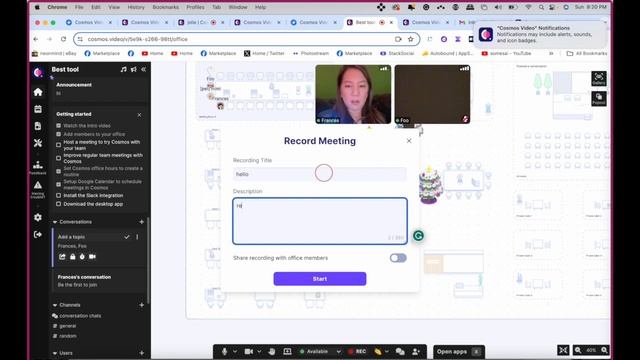This screenshot has width=640, height=360.
Task: Click the share icon under Frances, Foo
Action: point(62,257)
